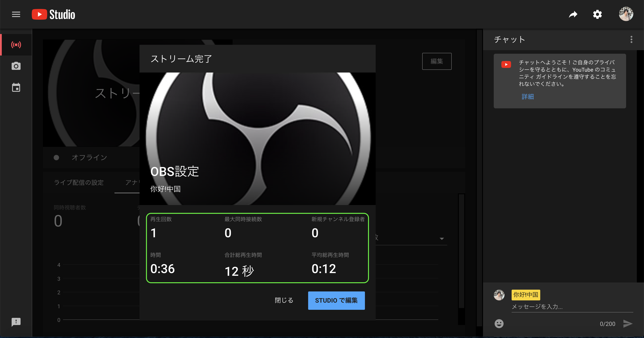
Task: Open the 詳細 link in chat
Action: point(527,96)
